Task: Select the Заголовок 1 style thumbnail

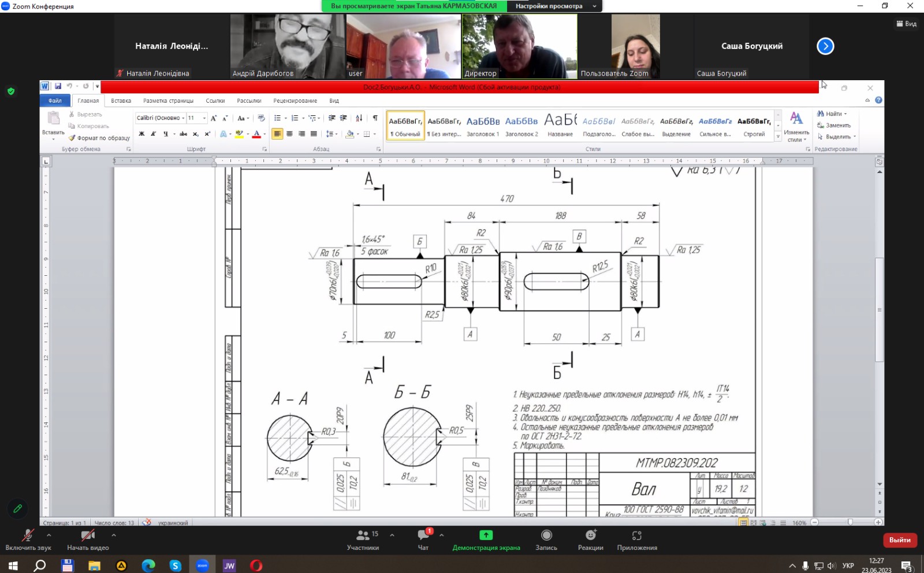Action: [x=483, y=125]
